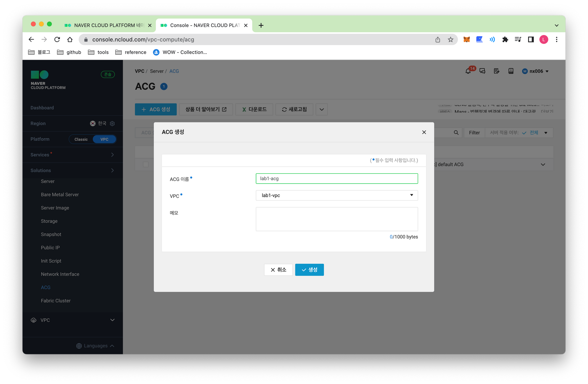
Task: Switch platform toggle to Classic
Action: coord(81,139)
